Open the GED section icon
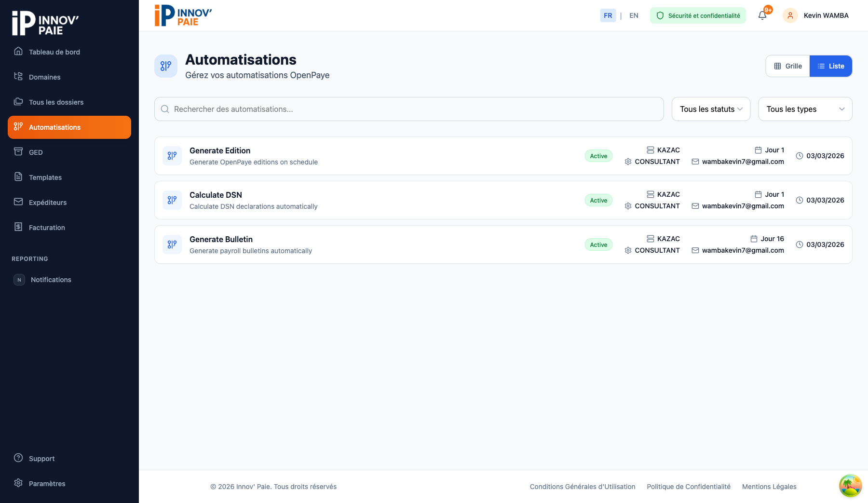 click(x=18, y=152)
